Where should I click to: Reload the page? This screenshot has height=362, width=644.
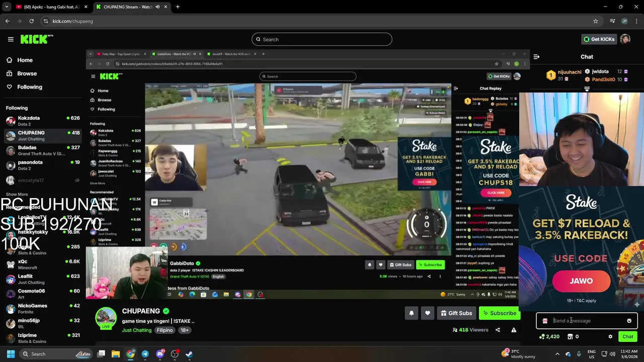31,21
